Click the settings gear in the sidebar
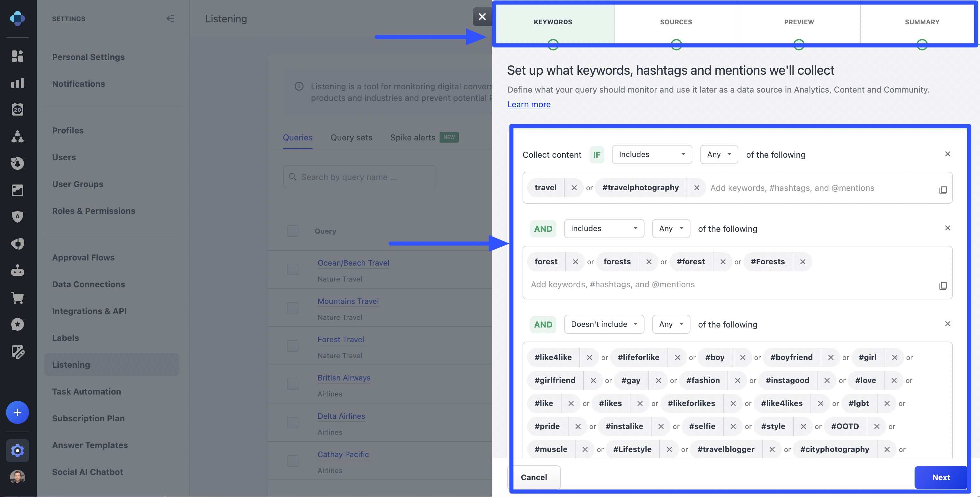980x497 pixels. pos(18,451)
